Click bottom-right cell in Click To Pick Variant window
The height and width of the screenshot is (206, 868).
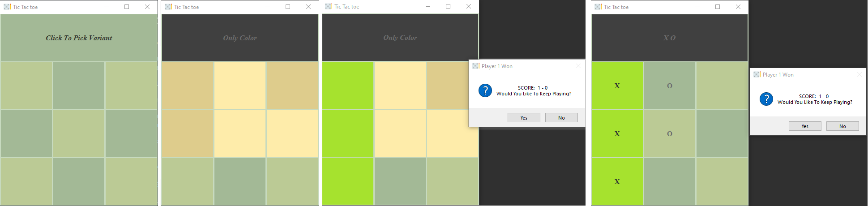(131, 181)
